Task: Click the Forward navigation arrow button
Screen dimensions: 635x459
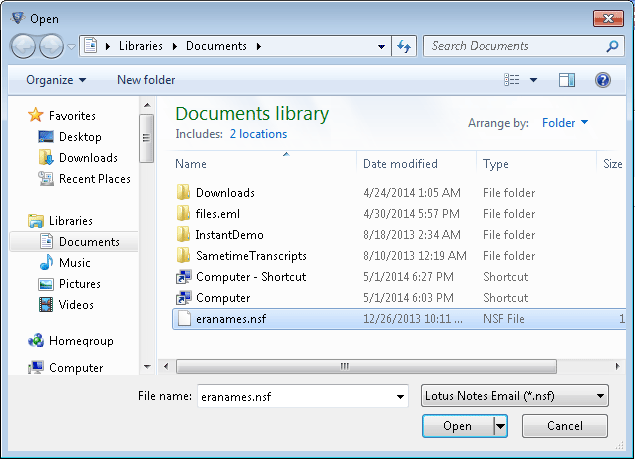Action: pyautogui.click(x=51, y=46)
